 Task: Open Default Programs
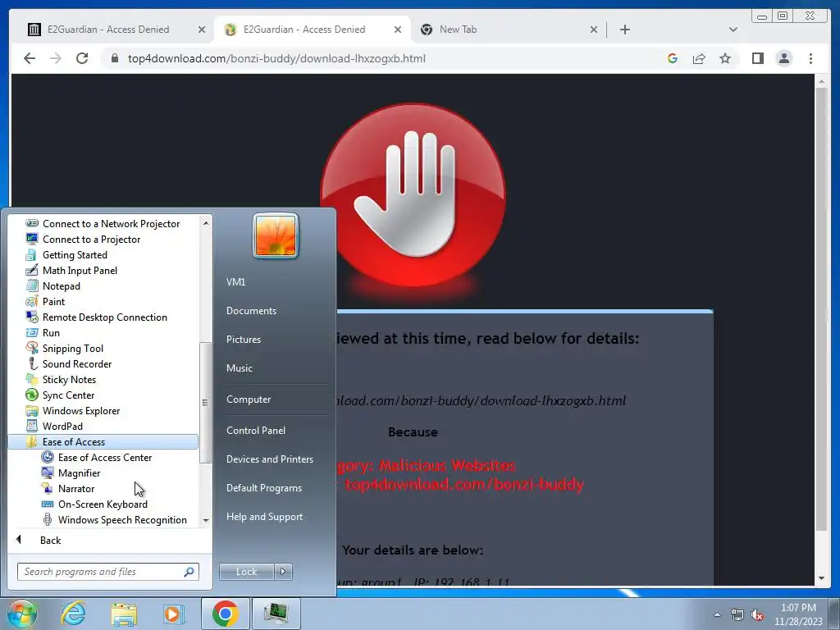(x=263, y=488)
